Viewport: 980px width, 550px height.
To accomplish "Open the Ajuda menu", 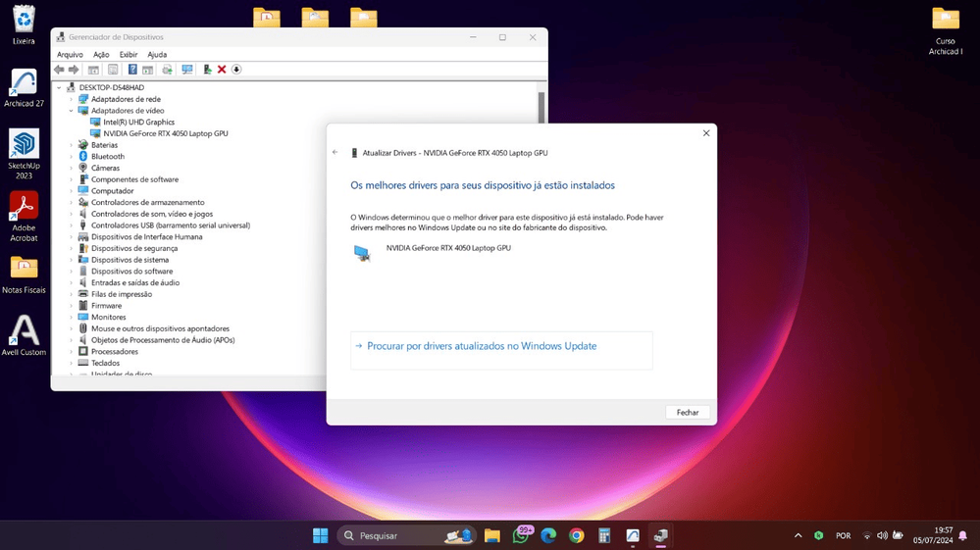I will (x=157, y=54).
